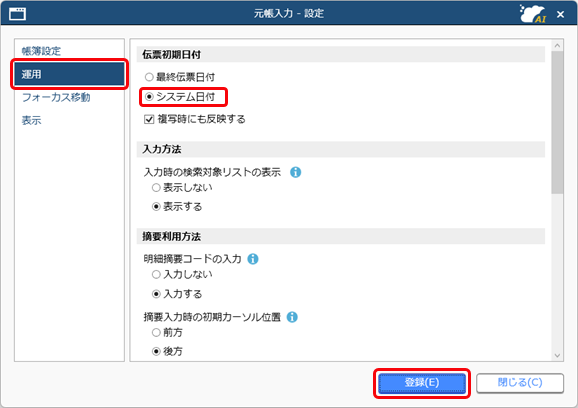Image resolution: width=578 pixels, height=408 pixels.
Task: Show info for 明細摘要コードの入力
Action: coord(253,259)
